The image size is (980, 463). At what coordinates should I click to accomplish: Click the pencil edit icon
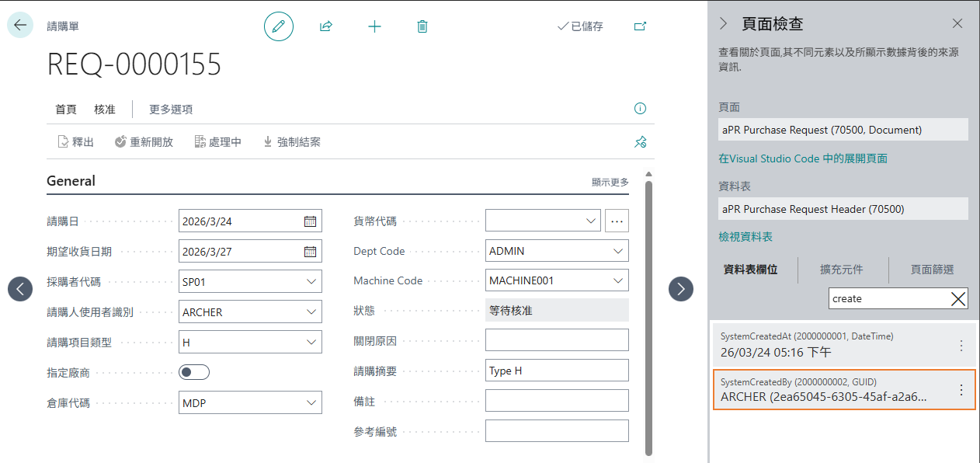(279, 26)
